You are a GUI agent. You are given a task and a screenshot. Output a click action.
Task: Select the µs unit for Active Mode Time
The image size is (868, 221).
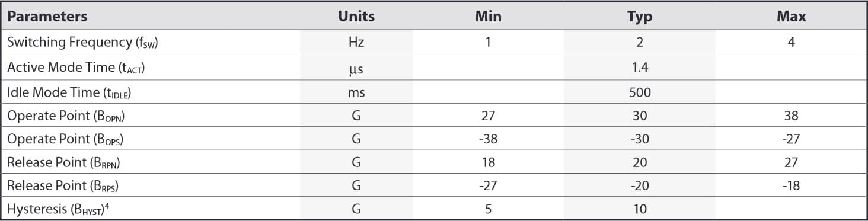coord(356,69)
